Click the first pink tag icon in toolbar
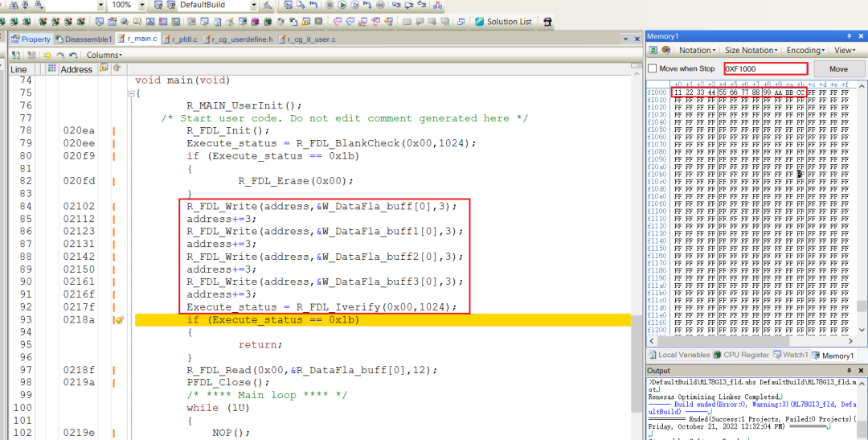Screen dimensions: 868x440 coord(337,22)
